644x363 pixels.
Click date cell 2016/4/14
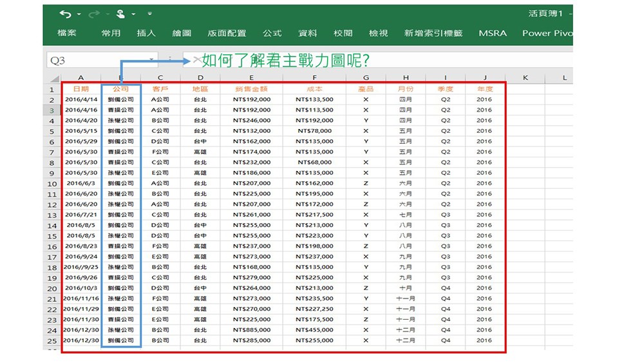pyautogui.click(x=81, y=99)
